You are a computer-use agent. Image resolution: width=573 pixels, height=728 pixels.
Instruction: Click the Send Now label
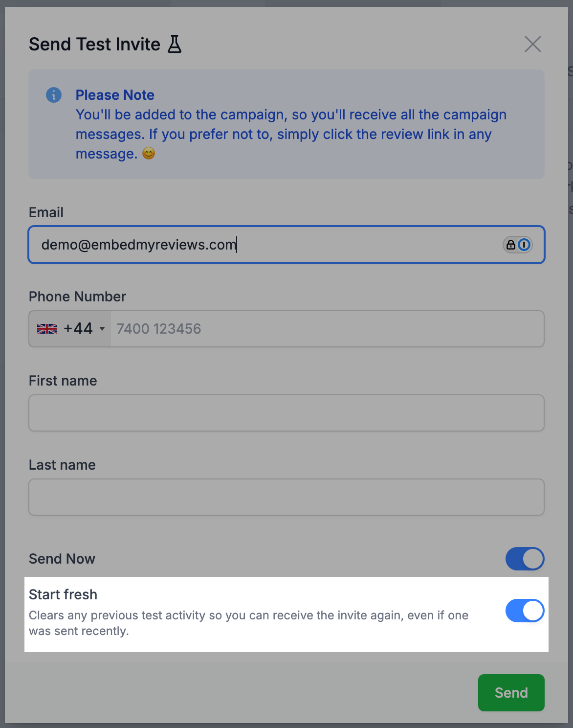click(x=62, y=559)
